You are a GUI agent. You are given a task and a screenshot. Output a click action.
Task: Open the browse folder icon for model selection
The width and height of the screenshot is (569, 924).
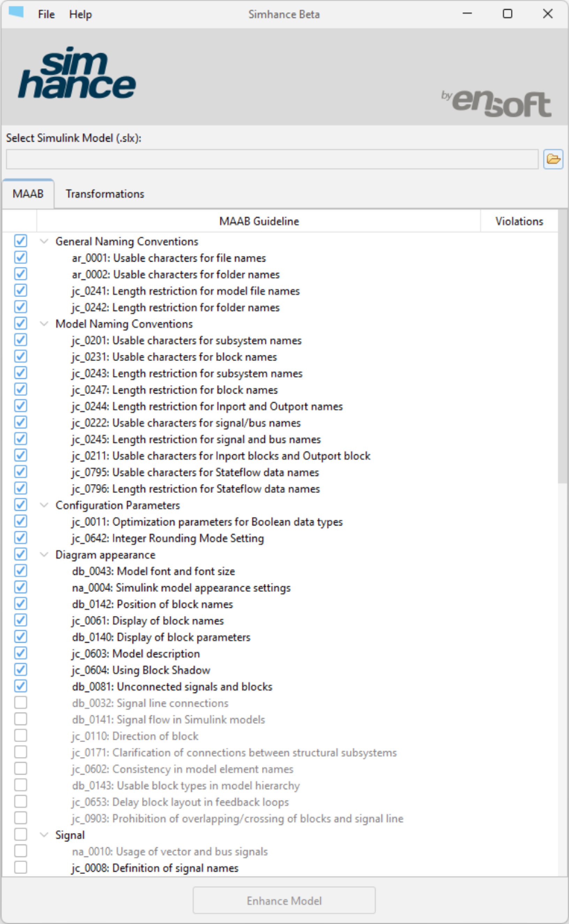tap(553, 159)
